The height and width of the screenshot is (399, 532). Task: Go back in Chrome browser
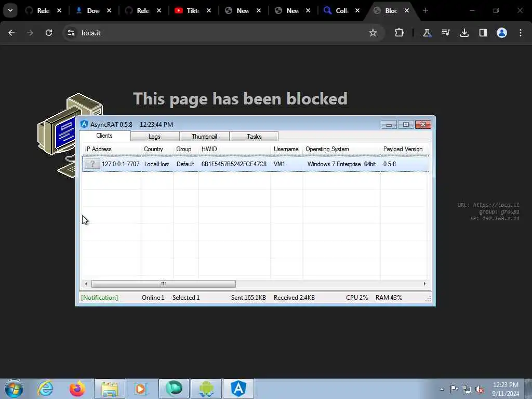(x=11, y=33)
